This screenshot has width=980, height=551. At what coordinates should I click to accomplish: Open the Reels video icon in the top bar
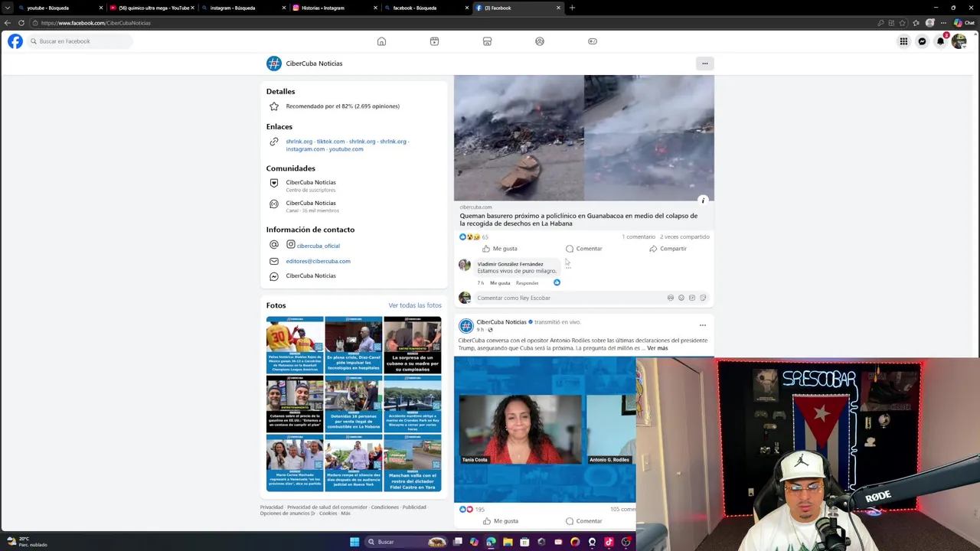coord(434,41)
